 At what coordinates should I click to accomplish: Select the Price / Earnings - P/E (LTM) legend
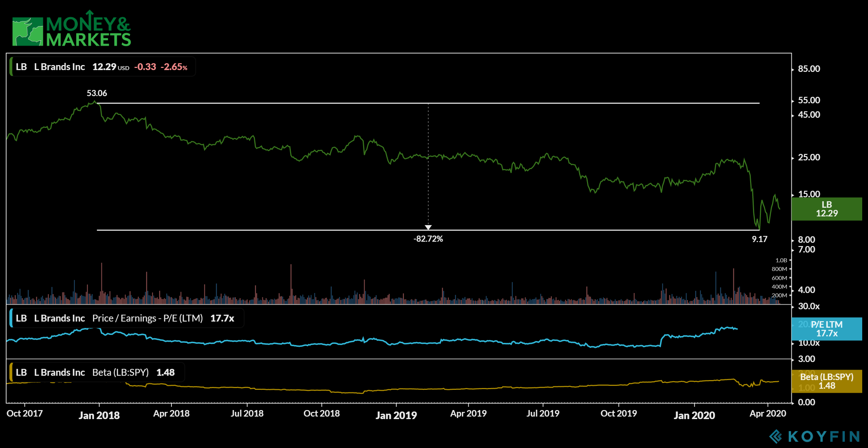click(147, 318)
